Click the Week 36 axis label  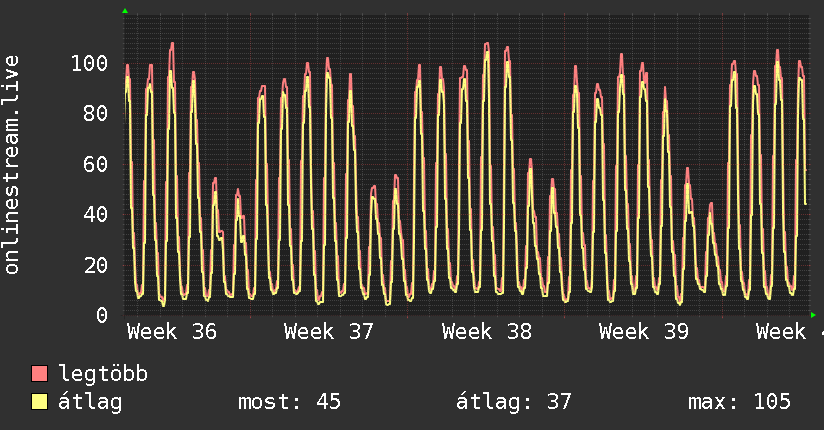[x=172, y=332]
